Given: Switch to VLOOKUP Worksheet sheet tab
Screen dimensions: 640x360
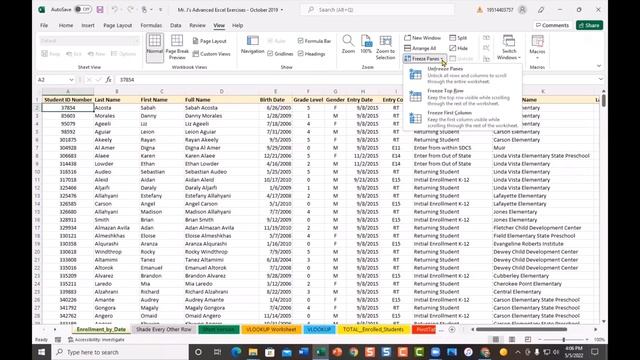Looking at the screenshot, I should 271,329.
